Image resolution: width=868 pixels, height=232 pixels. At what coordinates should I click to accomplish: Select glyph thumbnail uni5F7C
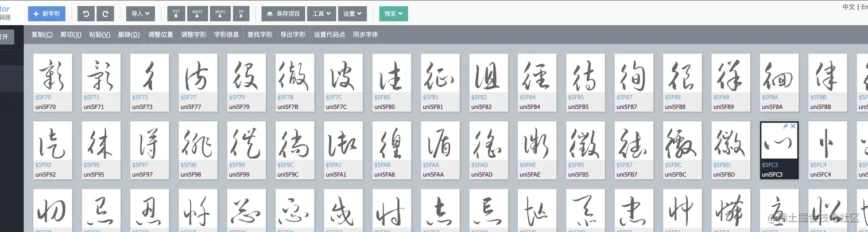pos(343,82)
